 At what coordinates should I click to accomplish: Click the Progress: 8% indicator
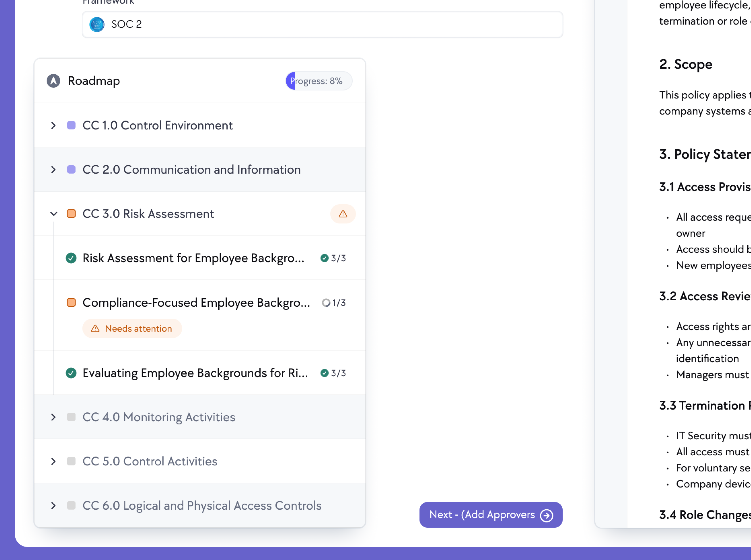point(318,81)
